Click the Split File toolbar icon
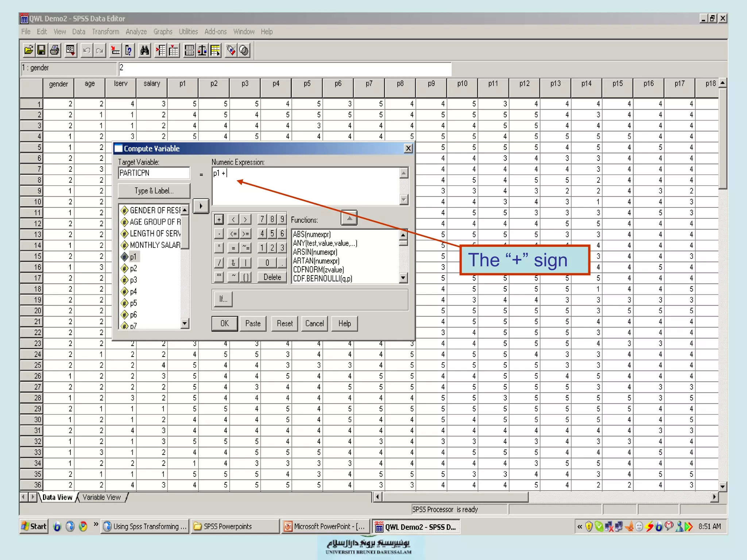This screenshot has height=560, width=747. (x=189, y=50)
